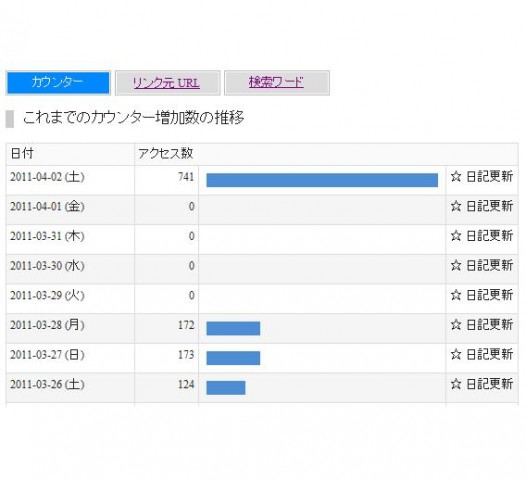The height and width of the screenshot is (480, 526).
Task: Click the star icon in the 2011-03-26 row
Action: click(x=456, y=384)
